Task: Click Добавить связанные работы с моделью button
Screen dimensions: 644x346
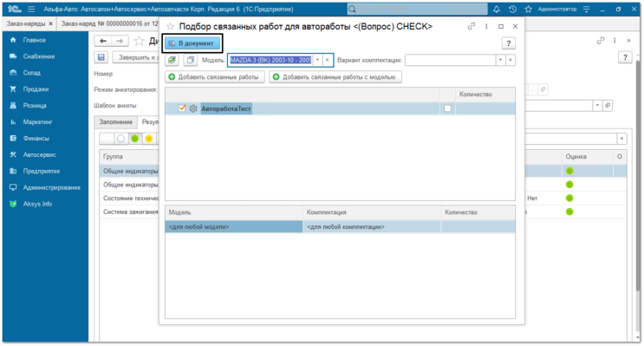Action: [335, 77]
